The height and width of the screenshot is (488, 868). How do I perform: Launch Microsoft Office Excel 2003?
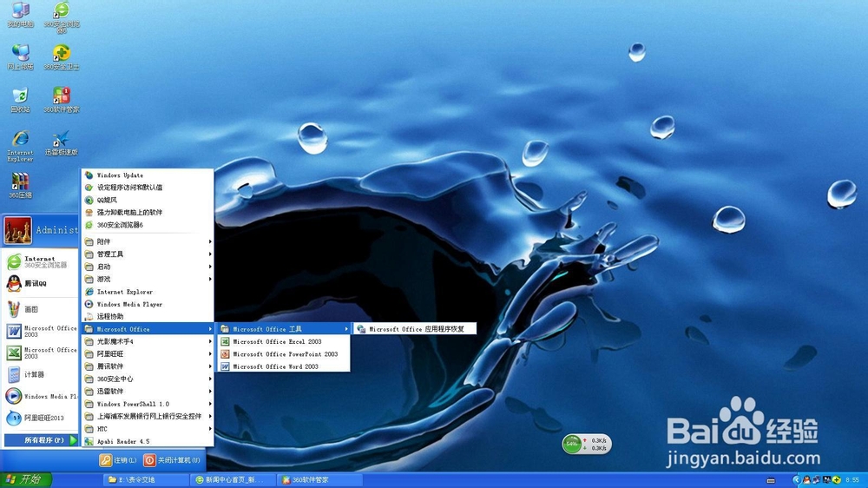(284, 342)
